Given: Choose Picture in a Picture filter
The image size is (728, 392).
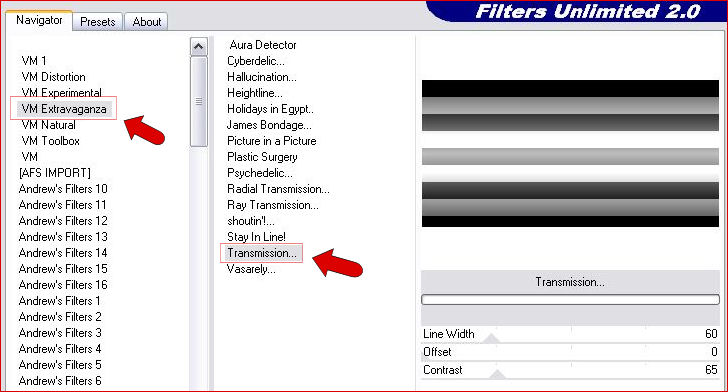Looking at the screenshot, I should point(272,141).
